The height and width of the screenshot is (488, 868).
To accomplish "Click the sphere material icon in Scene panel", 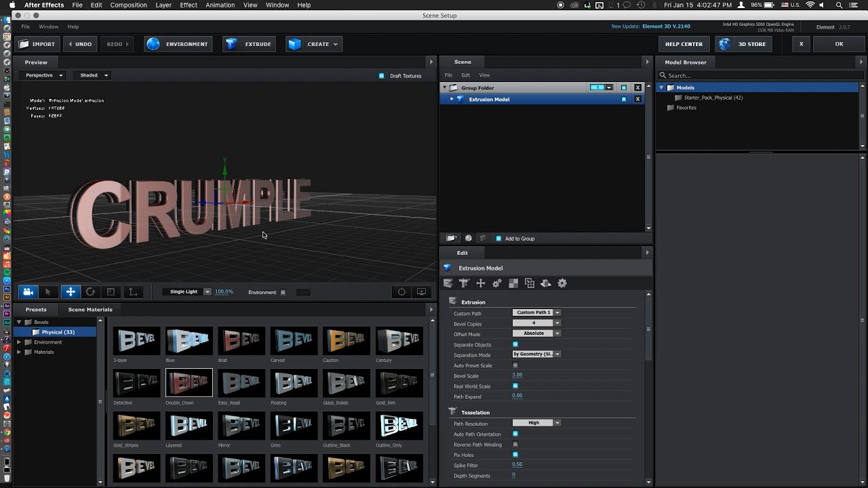I will click(468, 238).
